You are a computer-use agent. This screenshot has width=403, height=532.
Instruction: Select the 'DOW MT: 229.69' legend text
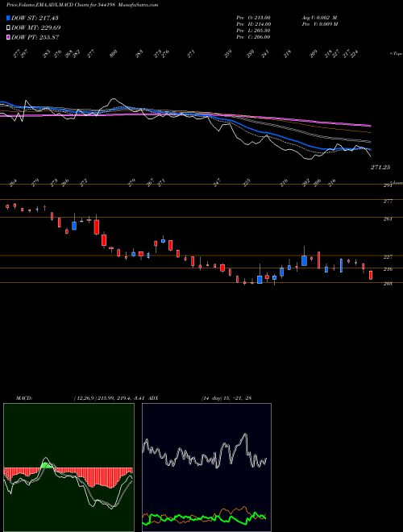pyautogui.click(x=36, y=27)
